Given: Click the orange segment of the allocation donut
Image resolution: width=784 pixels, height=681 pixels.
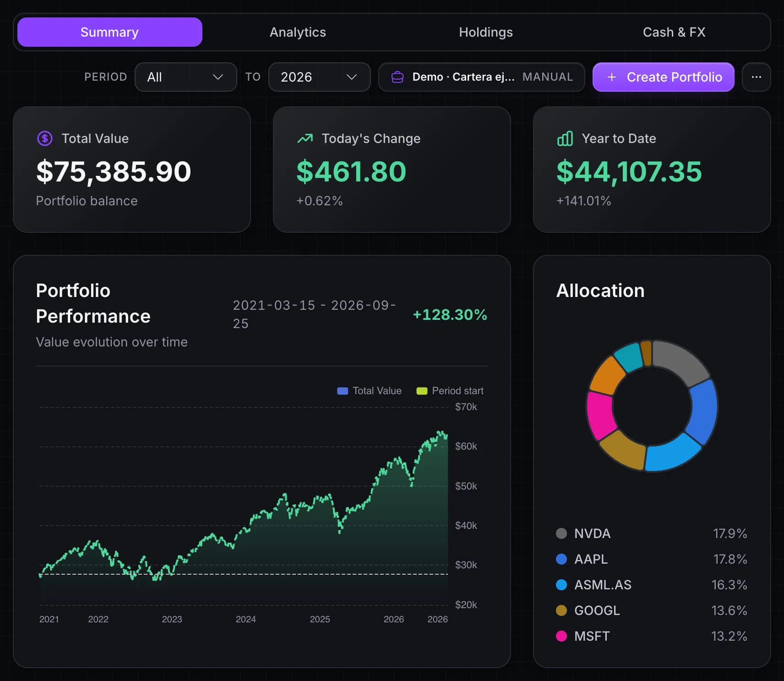Looking at the screenshot, I should tap(607, 376).
